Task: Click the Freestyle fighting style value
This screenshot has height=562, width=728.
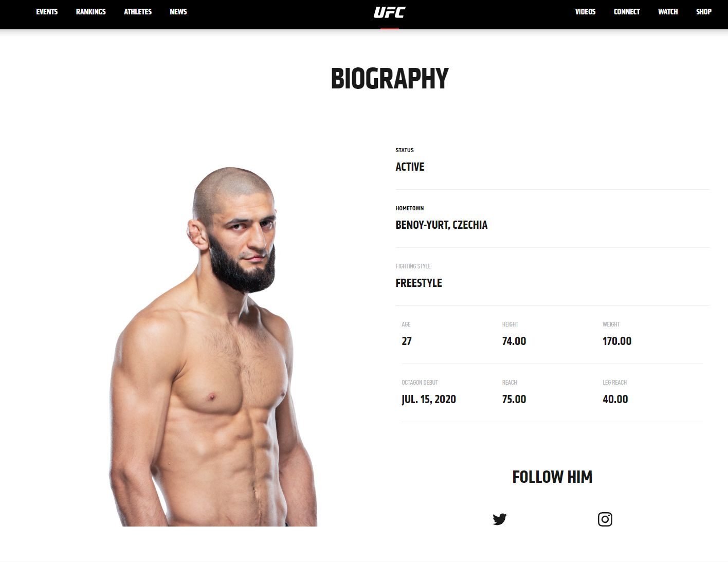Action: 418,283
